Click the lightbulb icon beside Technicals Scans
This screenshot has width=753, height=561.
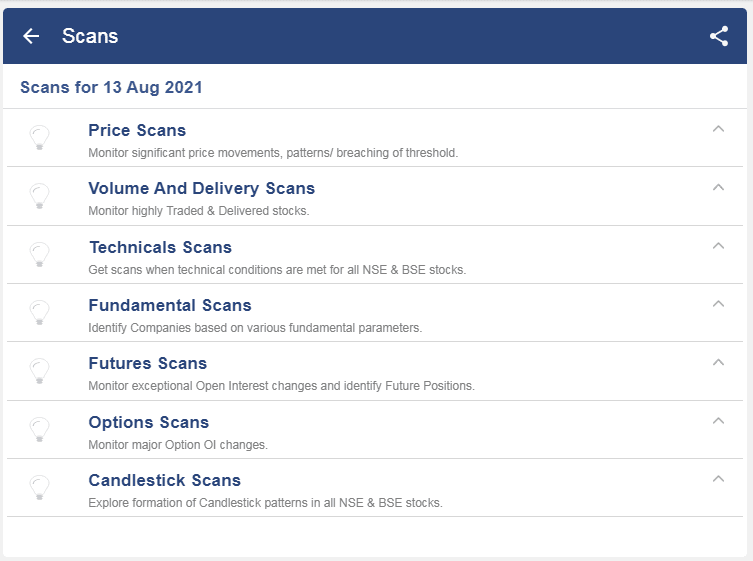(39, 254)
